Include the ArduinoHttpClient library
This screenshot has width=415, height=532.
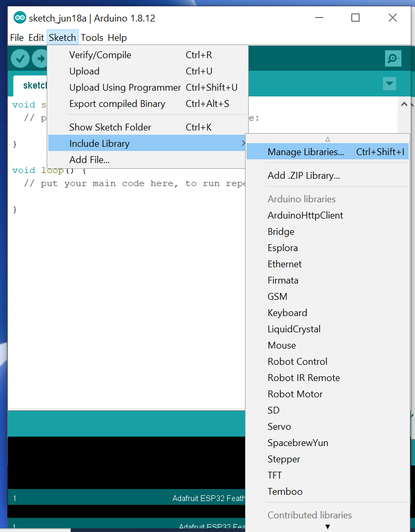pos(305,215)
